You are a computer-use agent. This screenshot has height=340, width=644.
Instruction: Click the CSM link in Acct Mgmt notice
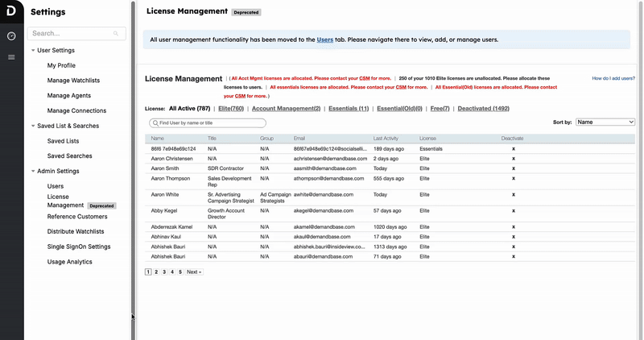[x=365, y=78]
